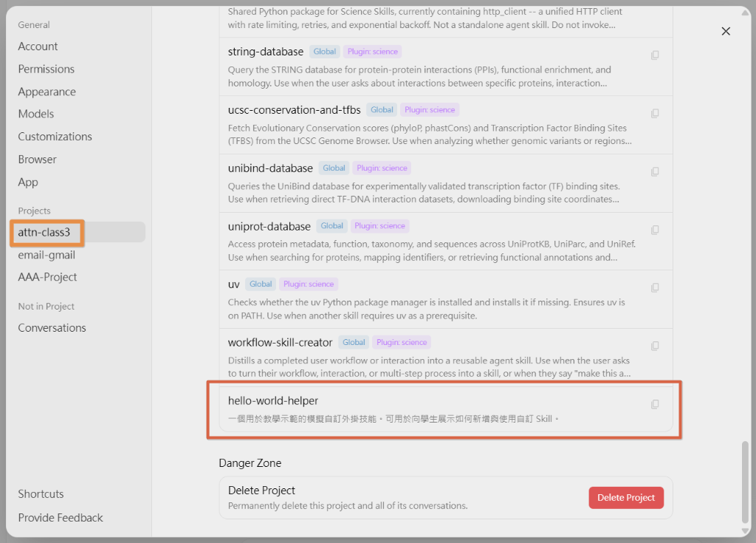The image size is (756, 543).
Task: Click Plugin: science tag on uv
Action: [309, 284]
